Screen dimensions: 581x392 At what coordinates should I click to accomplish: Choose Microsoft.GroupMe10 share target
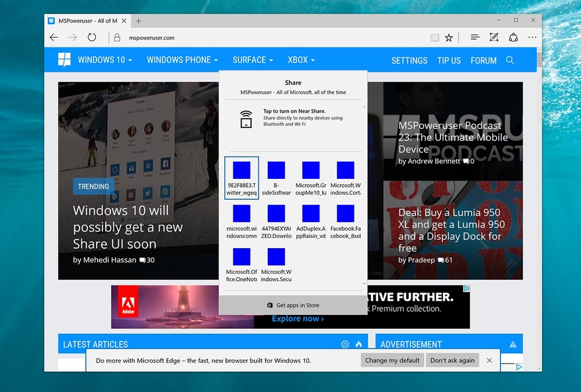click(311, 178)
